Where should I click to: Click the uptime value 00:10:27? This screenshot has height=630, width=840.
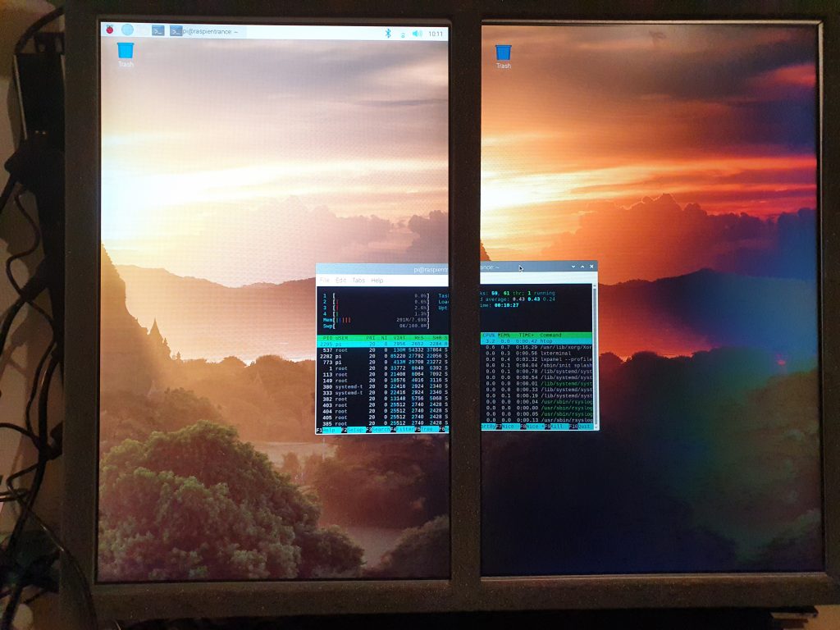pyautogui.click(x=505, y=305)
